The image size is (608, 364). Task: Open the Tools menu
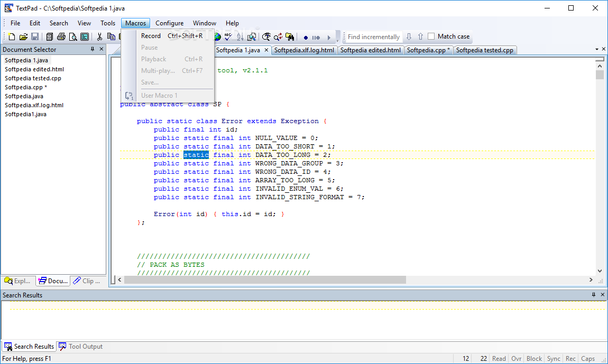click(x=108, y=23)
